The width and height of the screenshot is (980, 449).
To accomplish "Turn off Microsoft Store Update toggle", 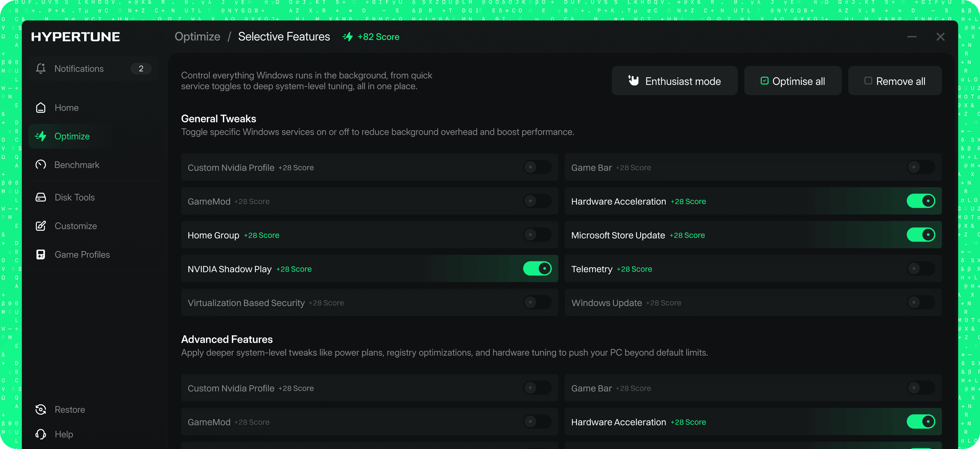I will [921, 235].
